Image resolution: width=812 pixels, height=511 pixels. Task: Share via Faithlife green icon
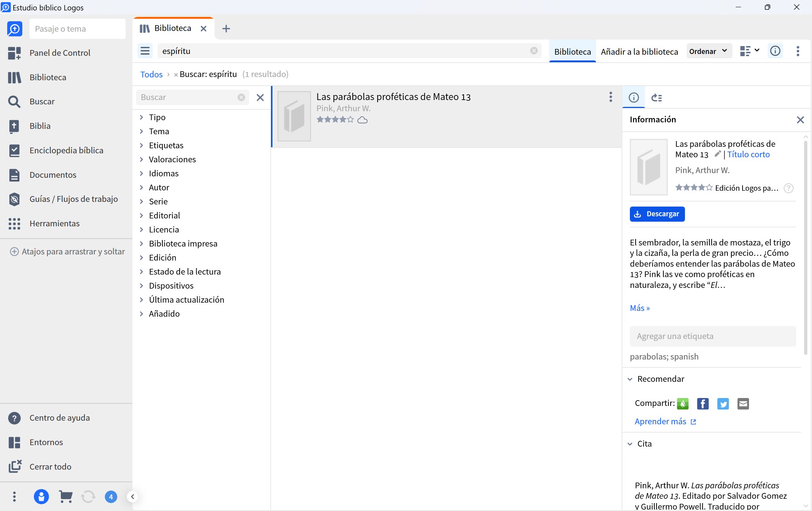(x=683, y=404)
